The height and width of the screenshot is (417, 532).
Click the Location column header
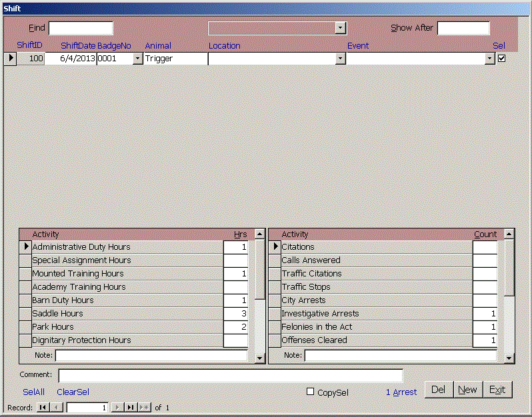[225, 46]
